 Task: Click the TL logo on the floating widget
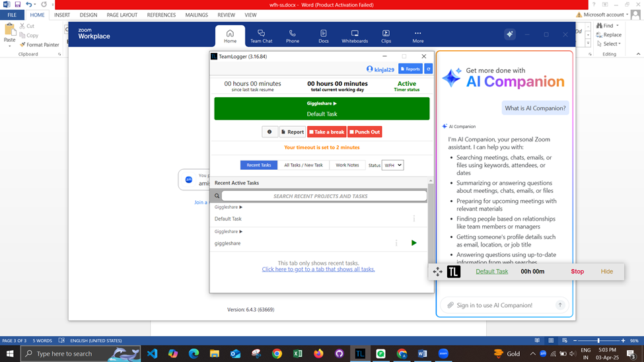(x=453, y=271)
